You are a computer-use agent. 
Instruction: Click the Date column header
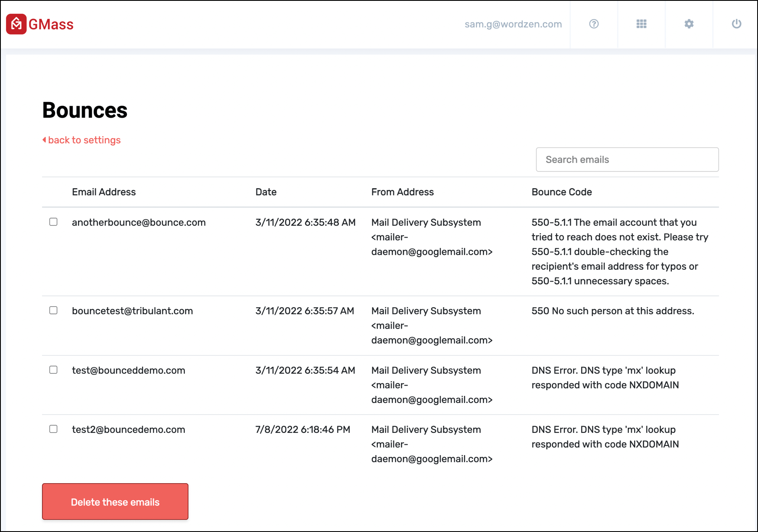[266, 192]
